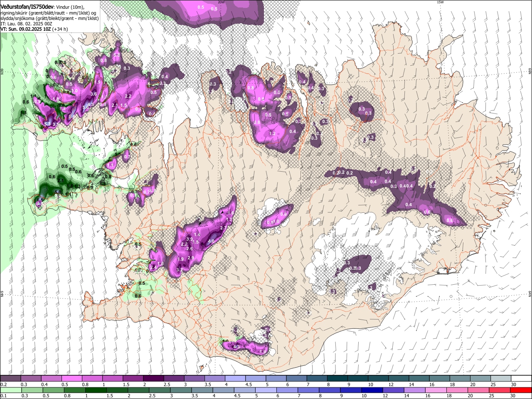Click the 20W longitude label at top edge
532x399 pixels.
click(222, 2)
